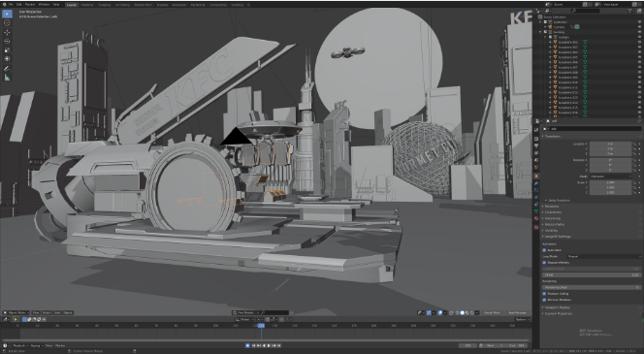The width and height of the screenshot is (644, 354).
Task: Open the Modifiers properties tab
Action: [536, 183]
